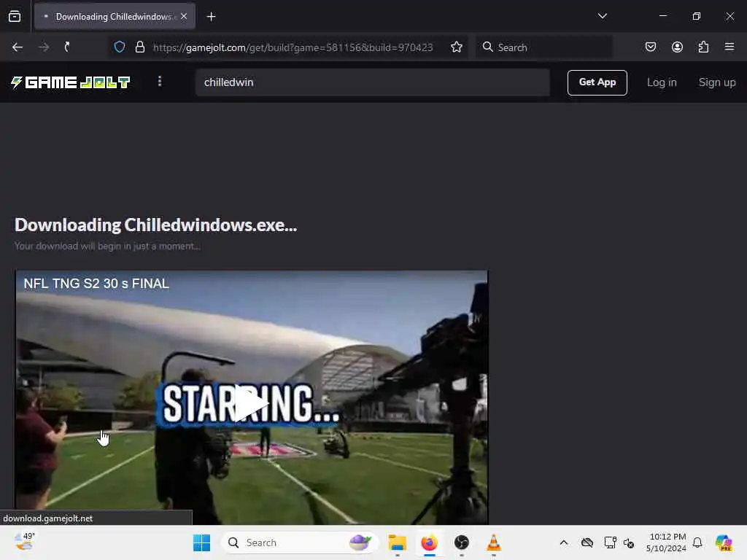Open the clock showing 10:12 PM
The width and height of the screenshot is (747, 560).
[666, 542]
